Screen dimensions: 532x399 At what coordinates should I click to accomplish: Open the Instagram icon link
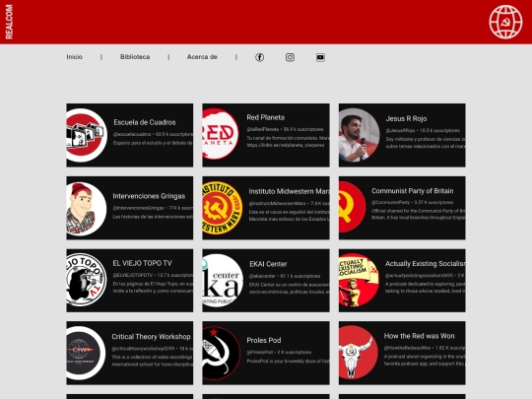290,57
